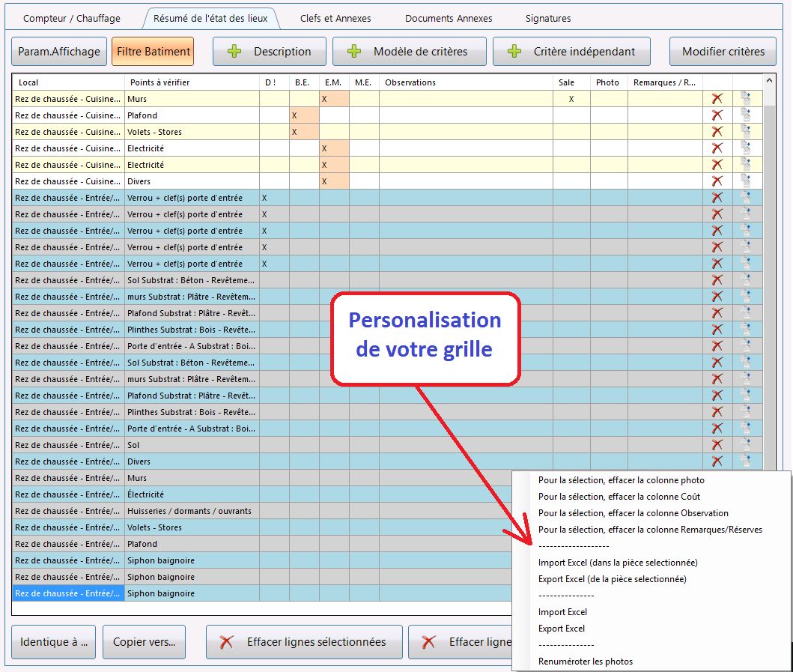Click red X icon on Effacer lignes sélectionnées button
Viewport: 793px width, 672px height.
[x=226, y=642]
